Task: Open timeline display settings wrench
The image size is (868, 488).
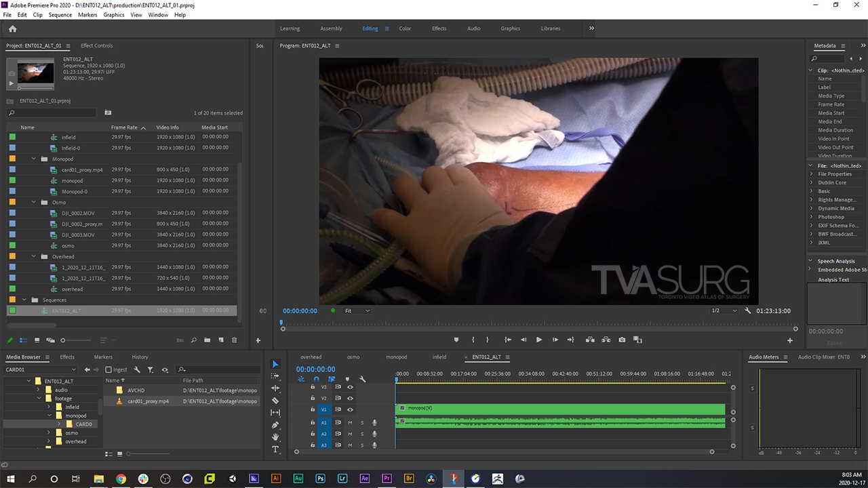Action: [363, 380]
